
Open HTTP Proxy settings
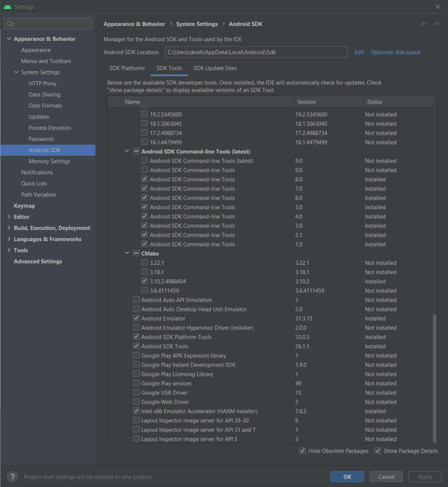coord(43,83)
